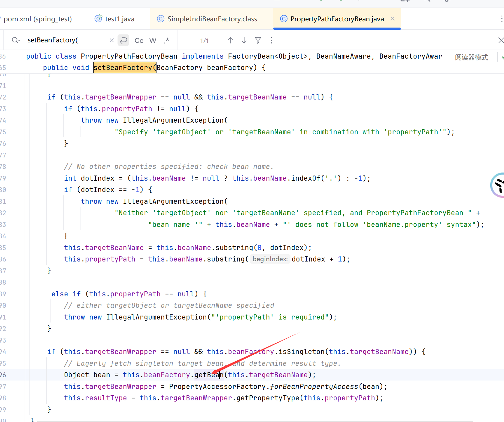Click getBean method call on line 96
This screenshot has width=504, height=422.
pyautogui.click(x=209, y=375)
